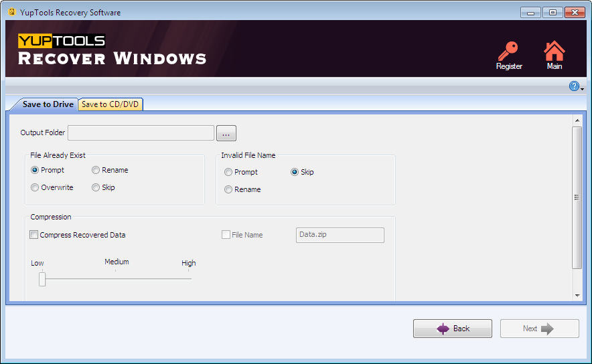The width and height of the screenshot is (592, 364).
Task: Click the Output Folder text field
Action: [141, 132]
